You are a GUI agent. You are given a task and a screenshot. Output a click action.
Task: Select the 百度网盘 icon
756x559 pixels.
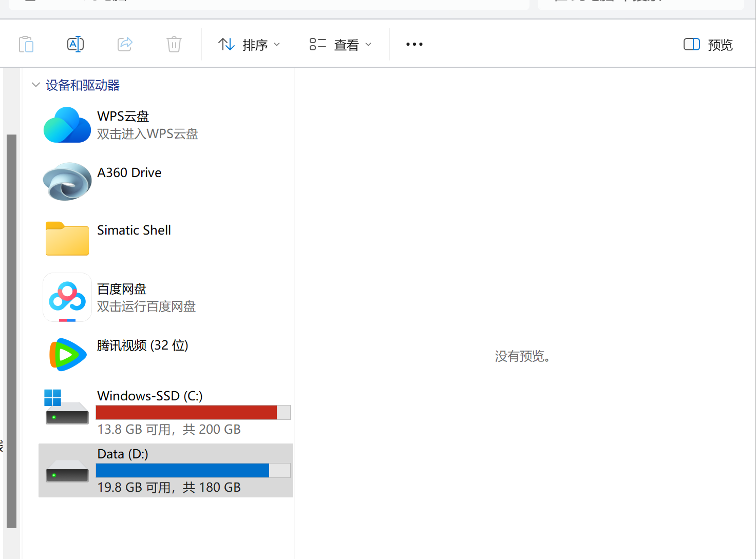click(x=67, y=297)
